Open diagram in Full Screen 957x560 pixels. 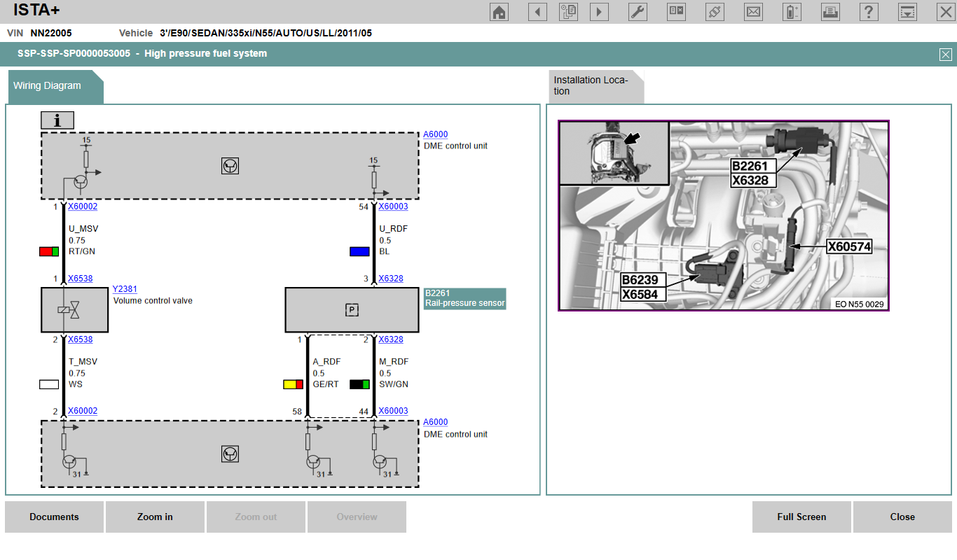[801, 517]
